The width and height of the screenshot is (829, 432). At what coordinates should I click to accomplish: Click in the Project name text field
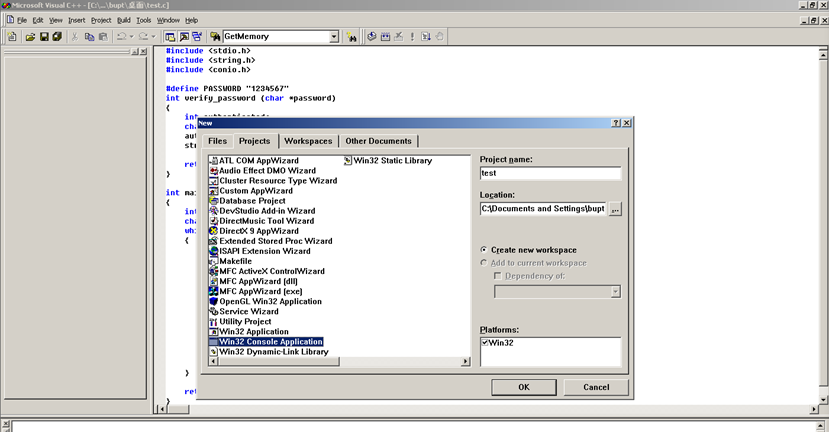[550, 173]
